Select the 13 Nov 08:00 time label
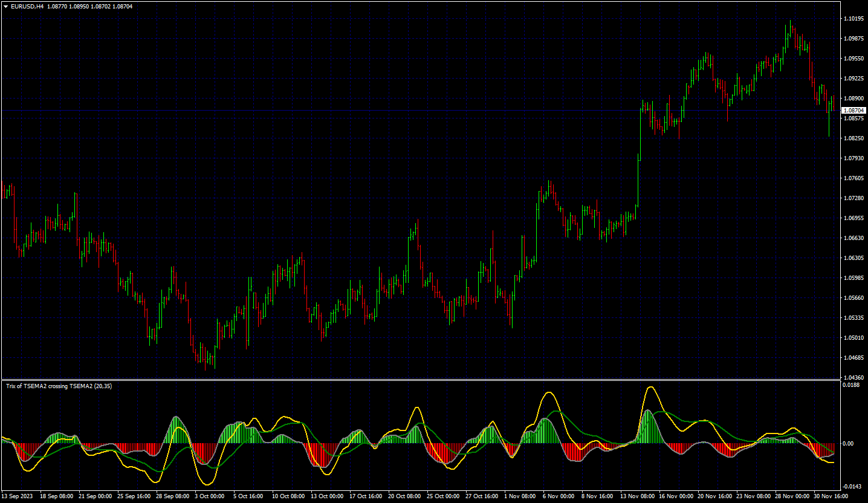This screenshot has height=503, width=868. [x=638, y=496]
